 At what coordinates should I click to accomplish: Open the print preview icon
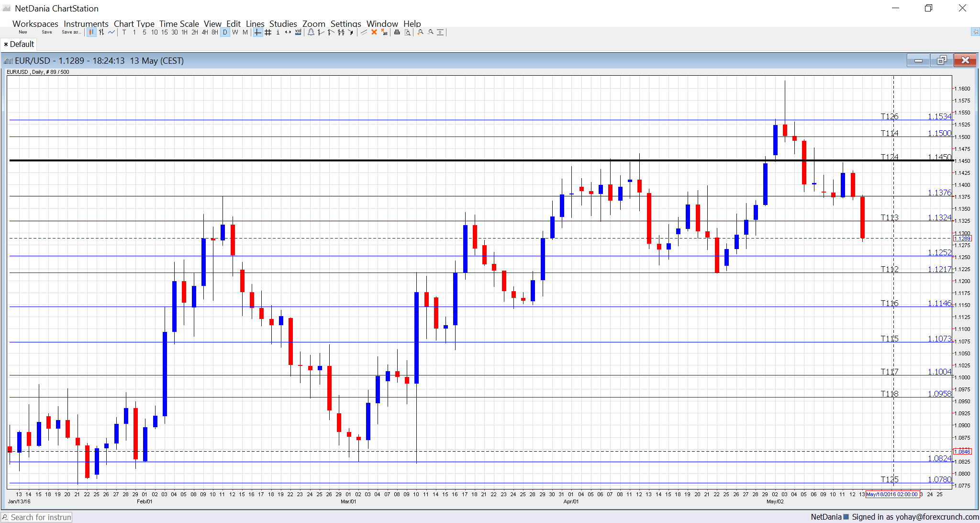click(407, 32)
